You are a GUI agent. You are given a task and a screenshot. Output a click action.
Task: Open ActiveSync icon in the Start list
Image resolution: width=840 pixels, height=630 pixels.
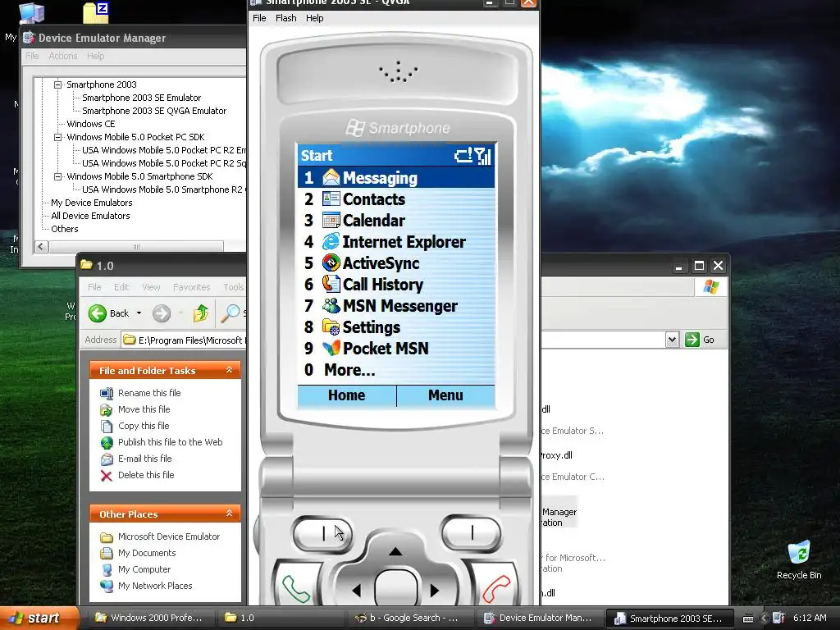[x=331, y=262]
